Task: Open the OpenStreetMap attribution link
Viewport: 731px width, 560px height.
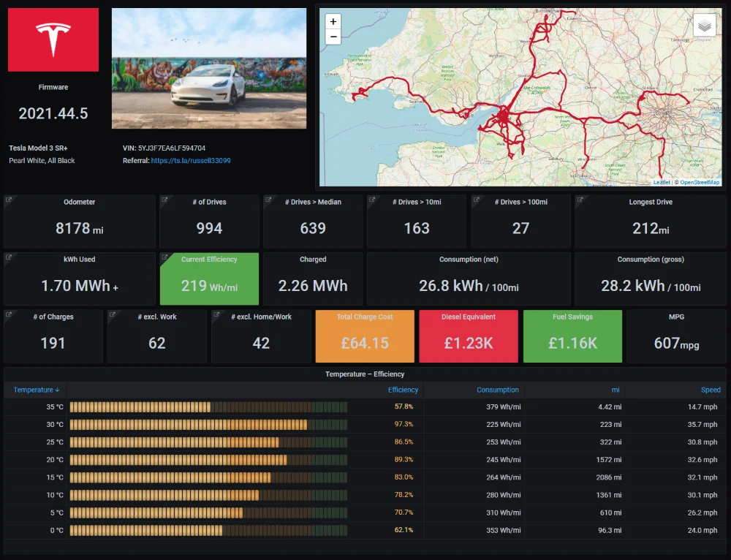Action: [x=700, y=182]
